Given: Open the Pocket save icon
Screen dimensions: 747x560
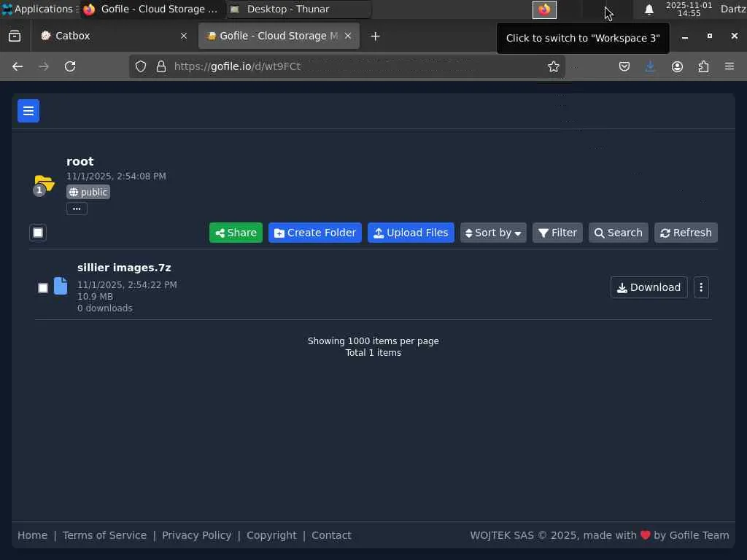Looking at the screenshot, I should (x=624, y=66).
